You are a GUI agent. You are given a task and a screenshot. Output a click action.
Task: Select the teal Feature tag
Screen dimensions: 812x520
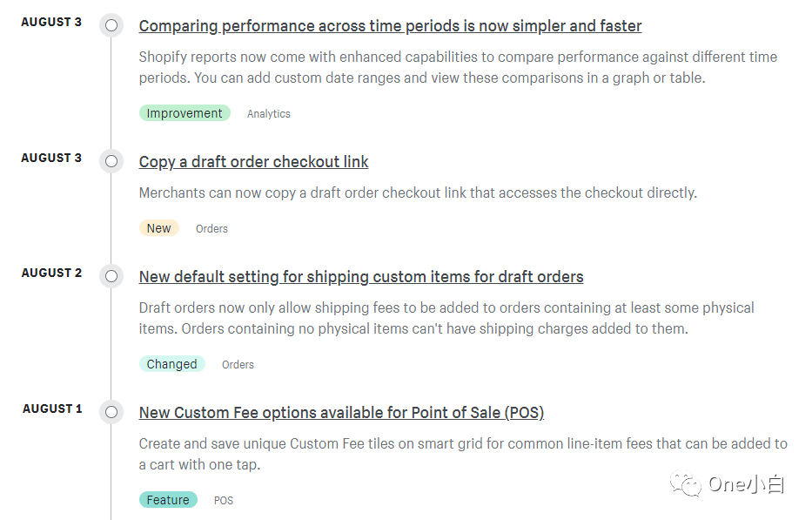(x=168, y=500)
